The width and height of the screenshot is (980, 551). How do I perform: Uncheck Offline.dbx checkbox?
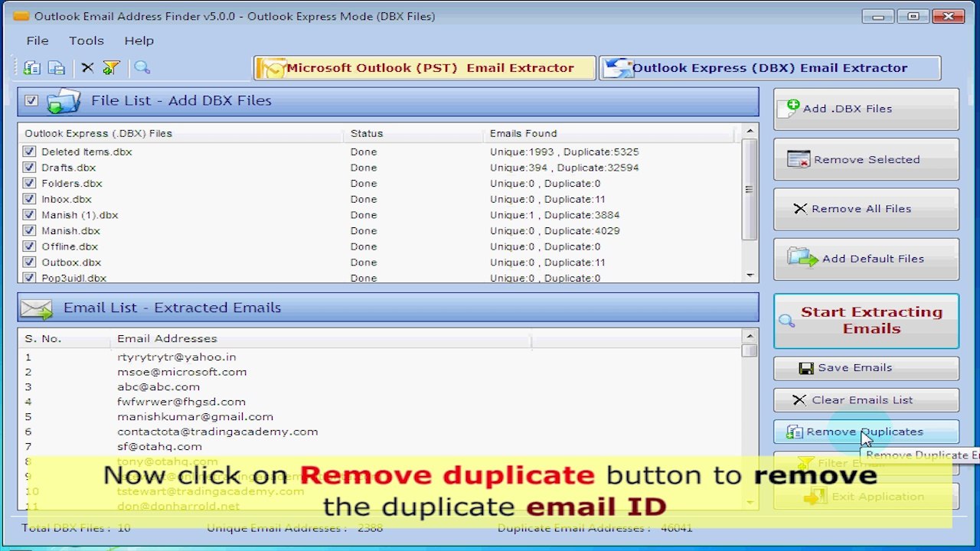click(29, 246)
